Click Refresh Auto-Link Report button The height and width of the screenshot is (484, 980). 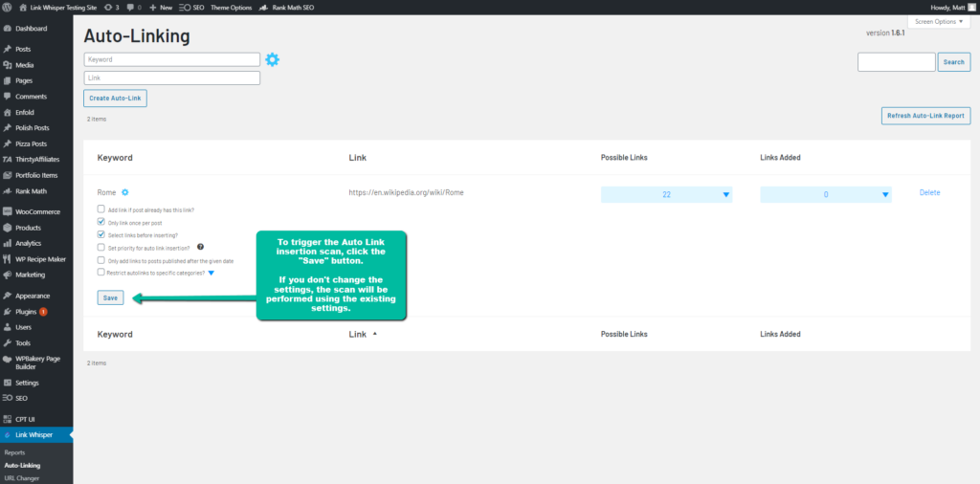pyautogui.click(x=925, y=116)
